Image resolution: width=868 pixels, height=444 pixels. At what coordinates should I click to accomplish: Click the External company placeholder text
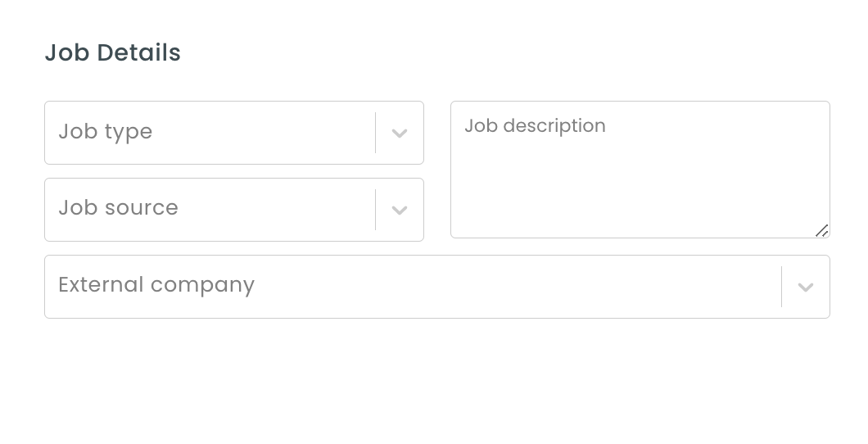pos(156,285)
